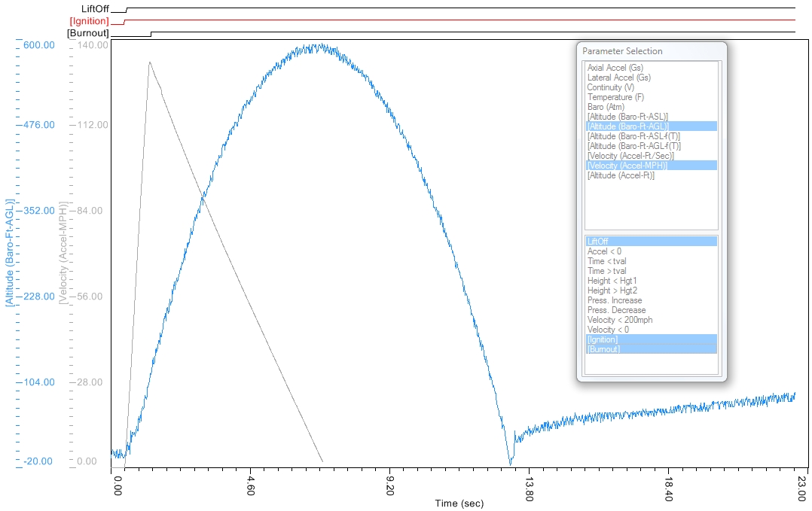Viewport: 812px width, 511px height.
Task: Select Height > Hgt2 event
Action: click(612, 290)
